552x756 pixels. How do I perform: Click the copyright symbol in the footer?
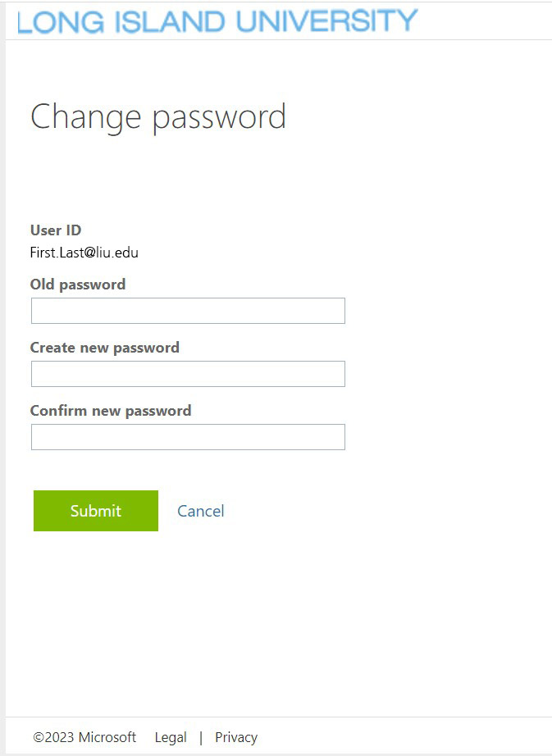39,737
